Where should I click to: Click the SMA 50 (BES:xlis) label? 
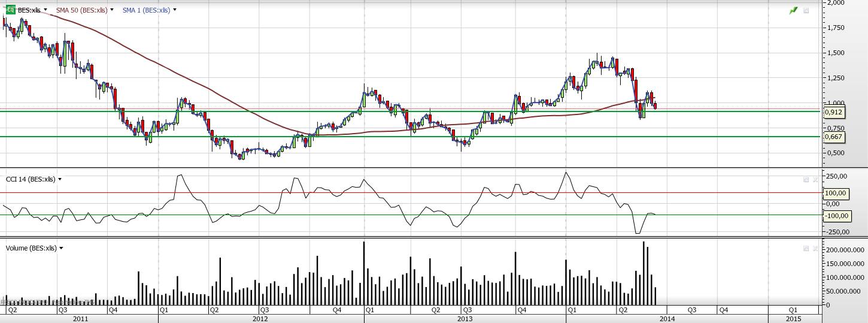(81, 10)
